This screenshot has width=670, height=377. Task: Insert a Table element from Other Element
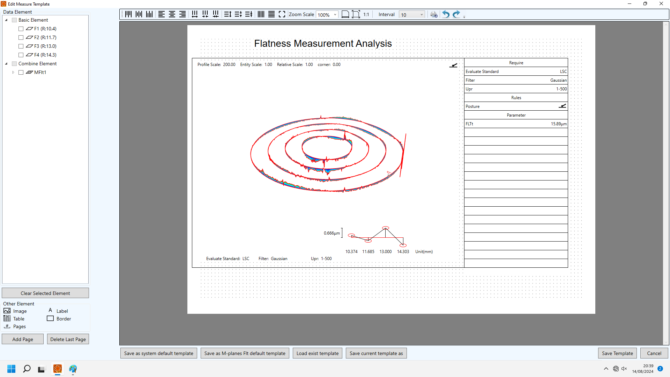pos(14,318)
